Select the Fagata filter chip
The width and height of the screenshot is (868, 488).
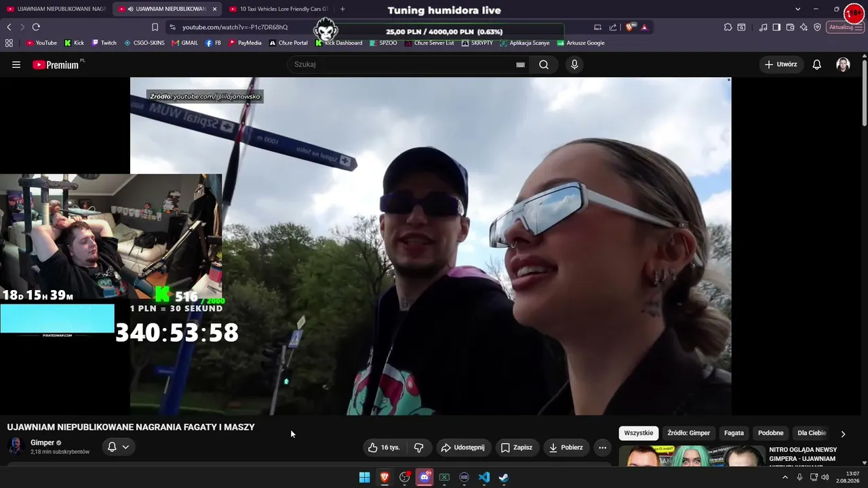pos(734,433)
